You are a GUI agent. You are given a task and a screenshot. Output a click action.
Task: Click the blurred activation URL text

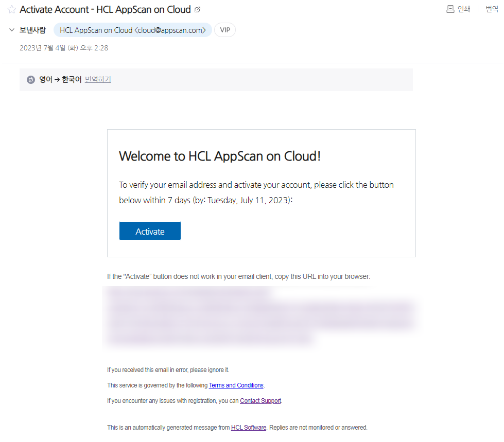coord(260,316)
